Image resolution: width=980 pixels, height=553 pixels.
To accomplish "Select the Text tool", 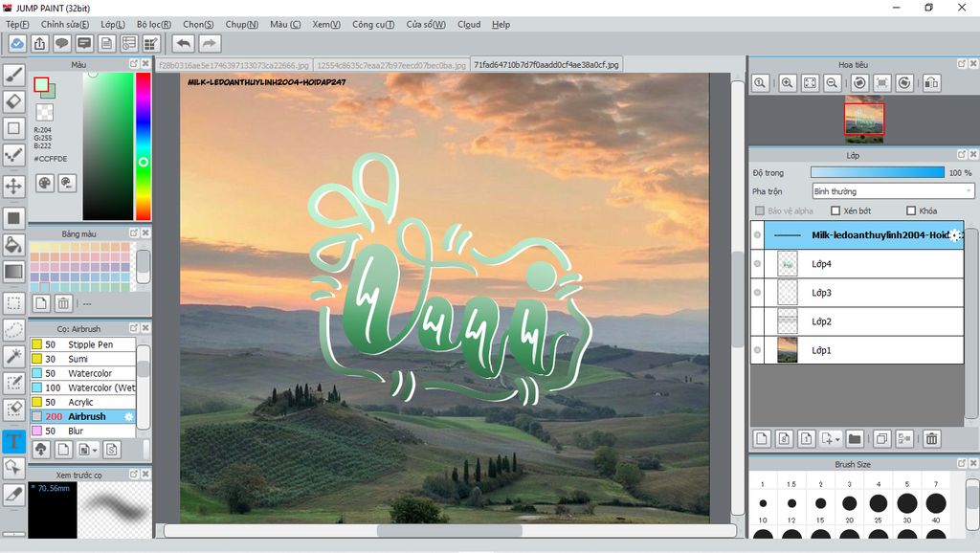I will click(x=13, y=441).
